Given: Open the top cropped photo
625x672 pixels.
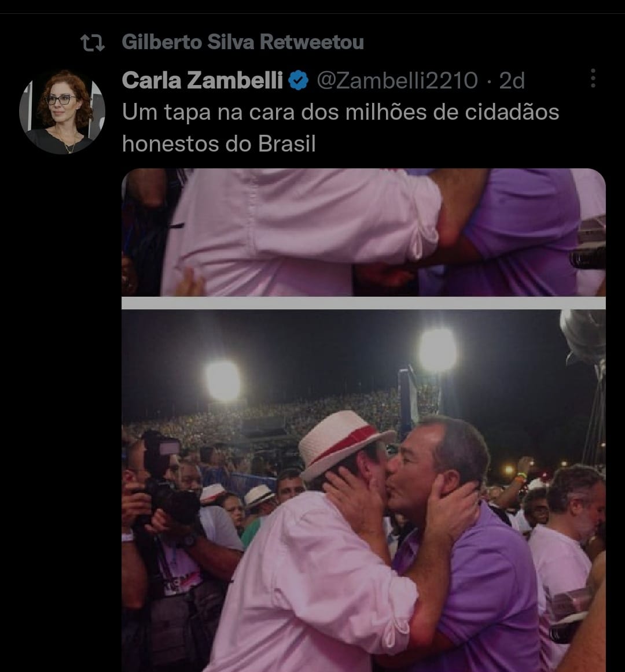Looking at the screenshot, I should point(363,232).
